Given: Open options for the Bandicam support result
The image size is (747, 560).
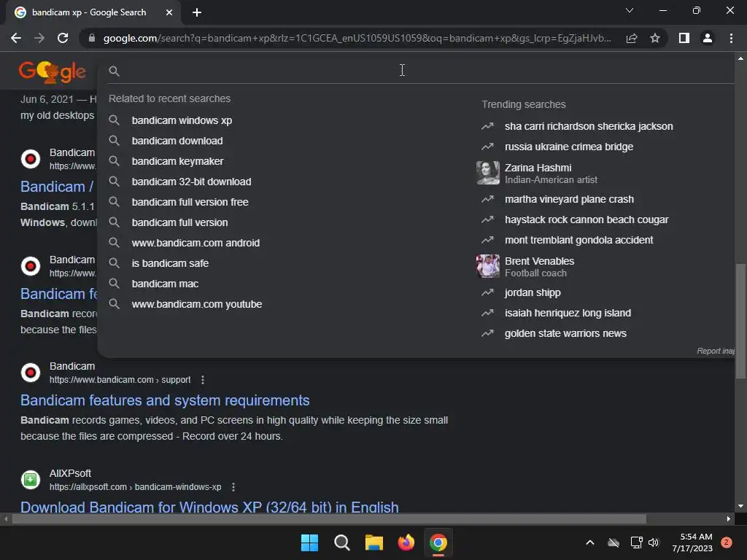Looking at the screenshot, I should tap(203, 380).
